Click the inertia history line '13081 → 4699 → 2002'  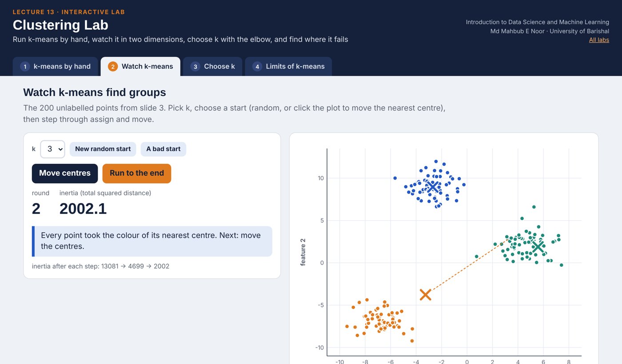(x=100, y=266)
